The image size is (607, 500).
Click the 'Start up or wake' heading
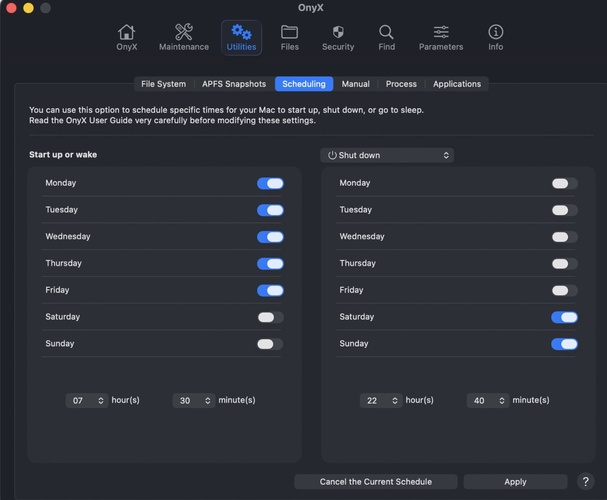click(x=63, y=155)
